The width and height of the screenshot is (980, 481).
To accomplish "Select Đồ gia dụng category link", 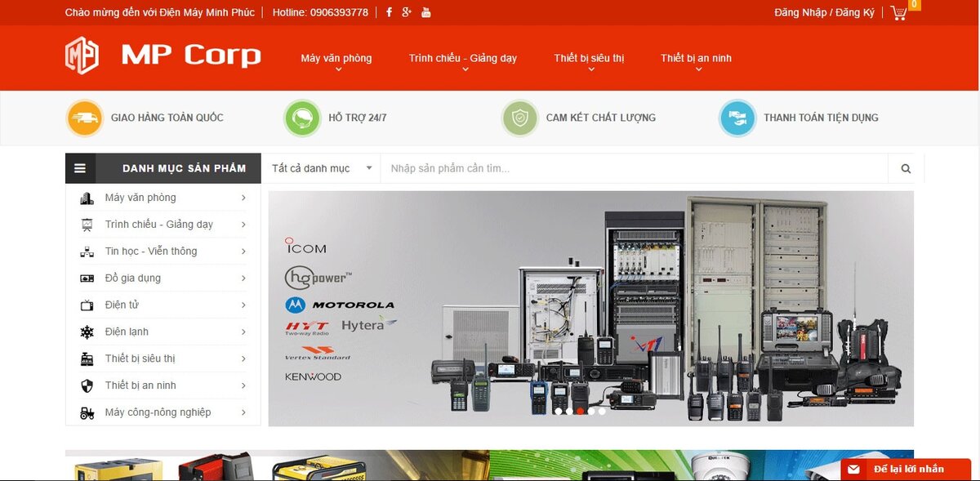I will pyautogui.click(x=133, y=278).
